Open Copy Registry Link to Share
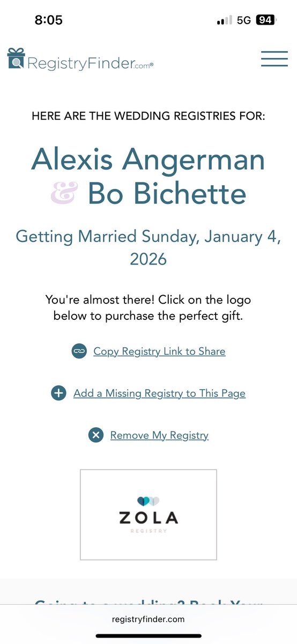 tap(159, 352)
